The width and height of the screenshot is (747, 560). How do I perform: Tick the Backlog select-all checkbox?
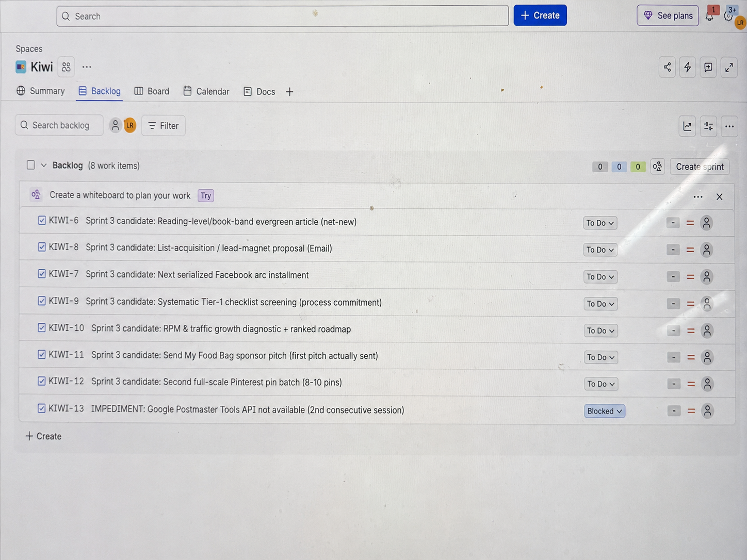pos(31,165)
